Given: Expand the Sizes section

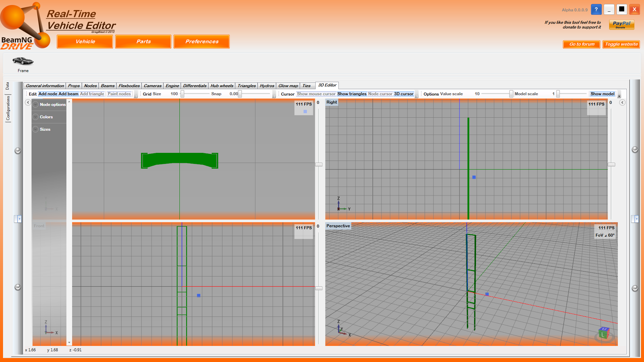Looking at the screenshot, I should (x=36, y=129).
